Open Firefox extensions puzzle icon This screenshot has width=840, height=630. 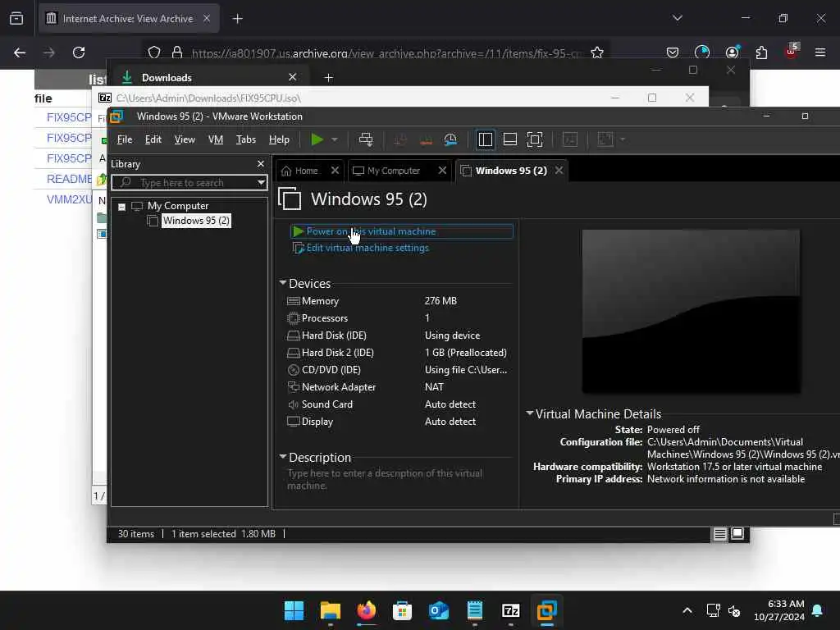pos(761,52)
